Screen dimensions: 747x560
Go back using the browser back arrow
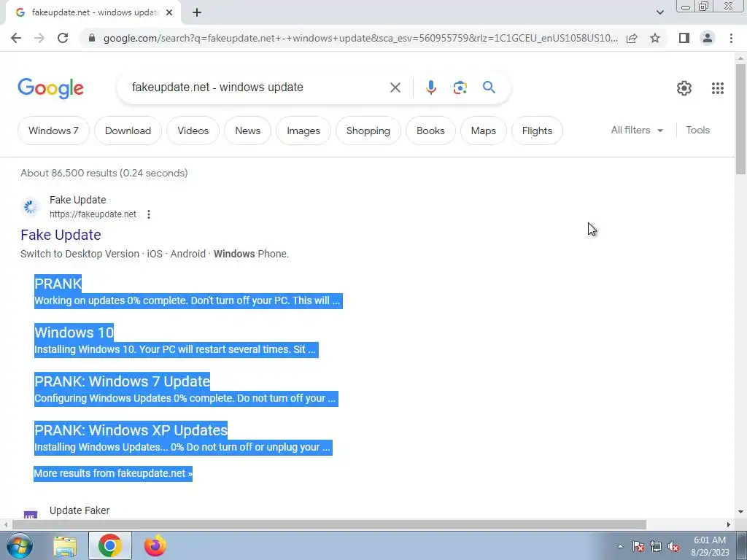[x=16, y=38]
